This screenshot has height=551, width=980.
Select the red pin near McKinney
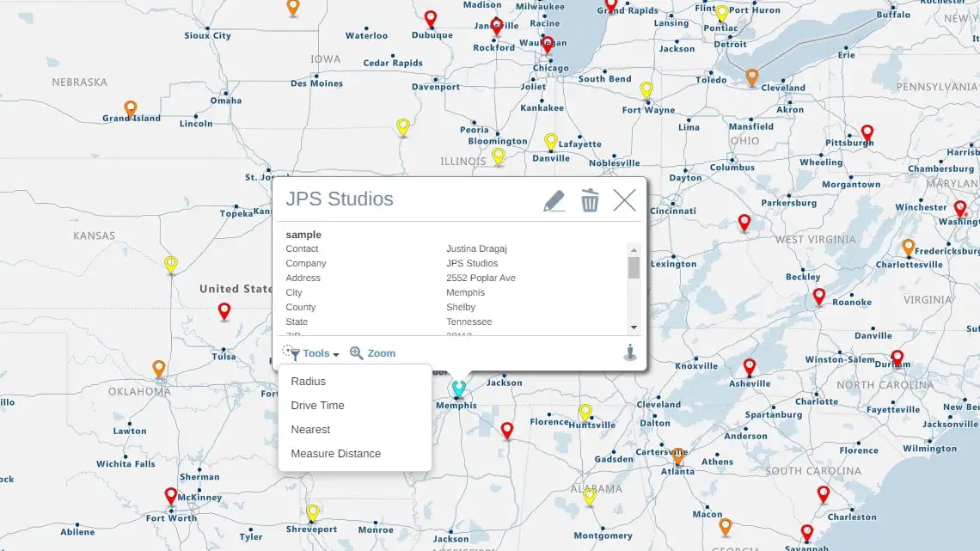tap(170, 496)
